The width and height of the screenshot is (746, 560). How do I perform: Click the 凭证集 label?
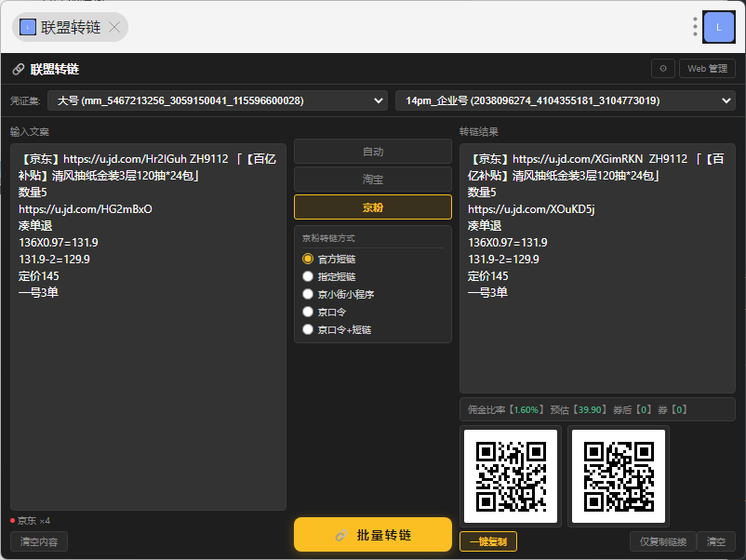25,100
